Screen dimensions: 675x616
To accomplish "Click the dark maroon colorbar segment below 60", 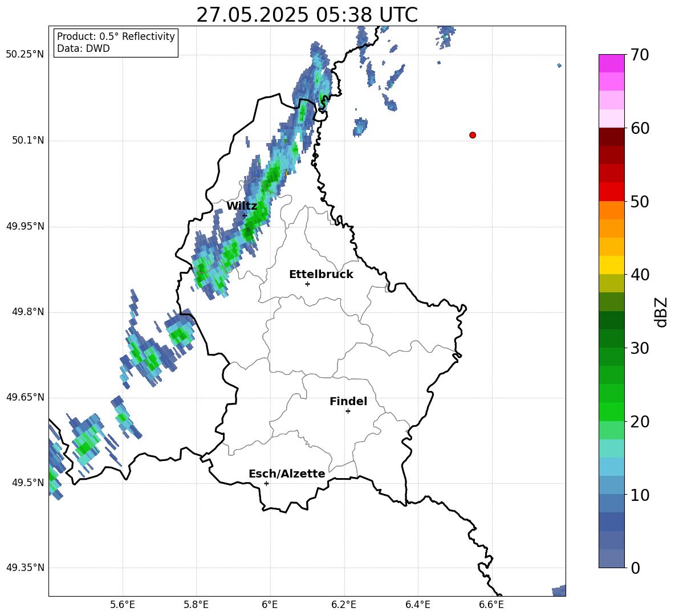I will [611, 137].
